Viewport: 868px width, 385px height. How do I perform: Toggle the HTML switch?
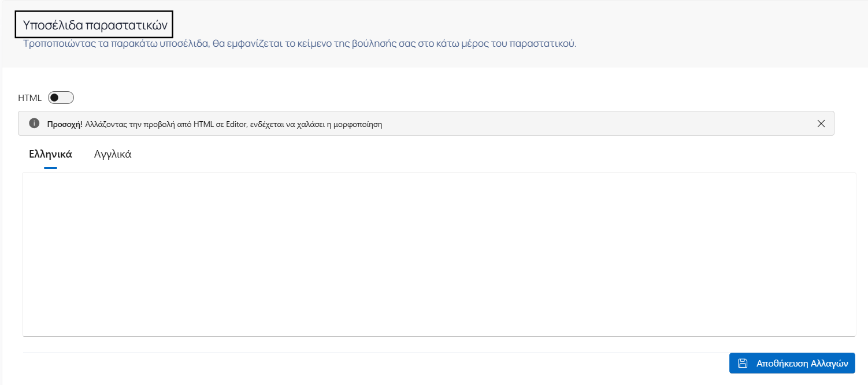(61, 98)
